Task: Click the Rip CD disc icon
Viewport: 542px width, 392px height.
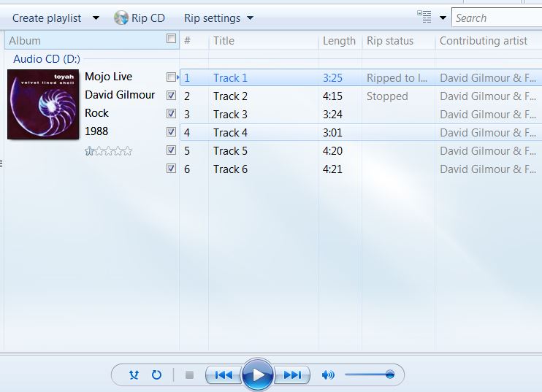Action: pyautogui.click(x=121, y=18)
